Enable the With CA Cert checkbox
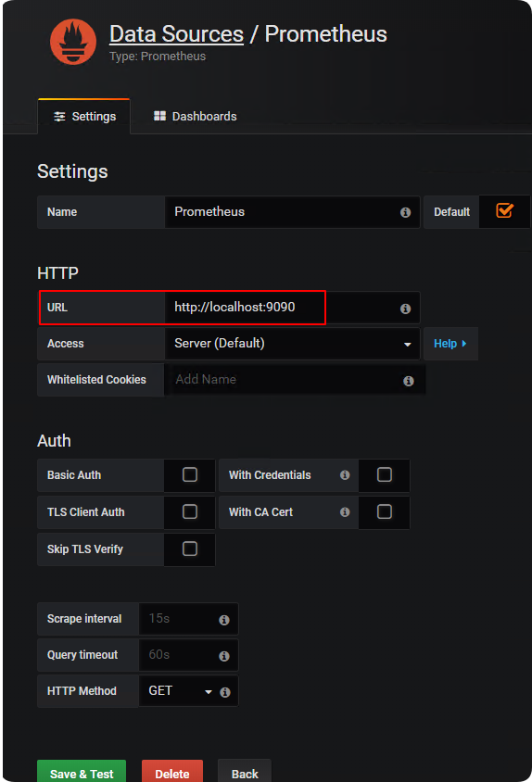 click(385, 511)
